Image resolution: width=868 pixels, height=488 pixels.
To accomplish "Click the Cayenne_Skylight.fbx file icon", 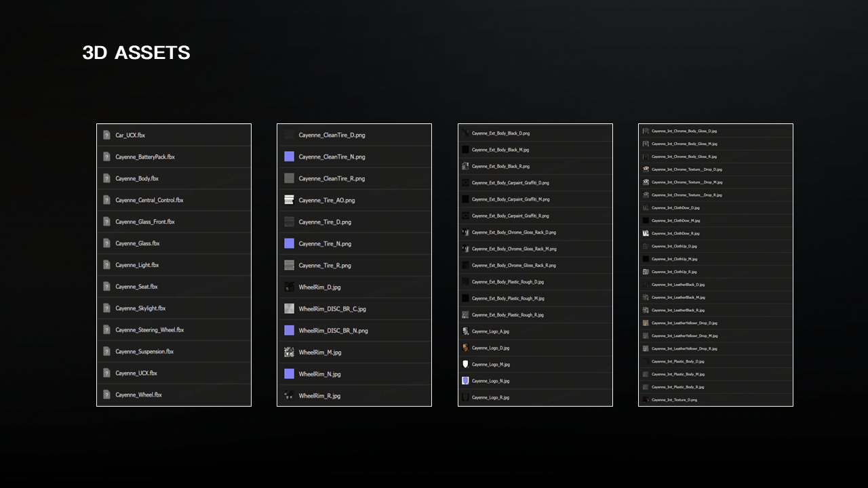I will pos(106,308).
